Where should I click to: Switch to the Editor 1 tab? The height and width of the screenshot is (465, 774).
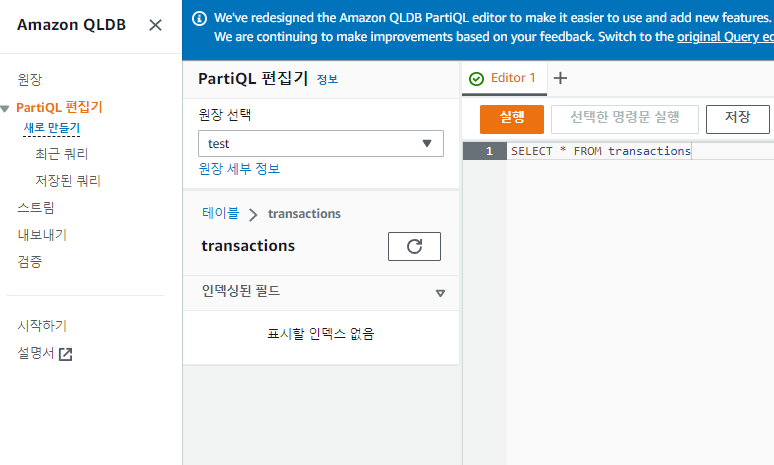pos(513,78)
